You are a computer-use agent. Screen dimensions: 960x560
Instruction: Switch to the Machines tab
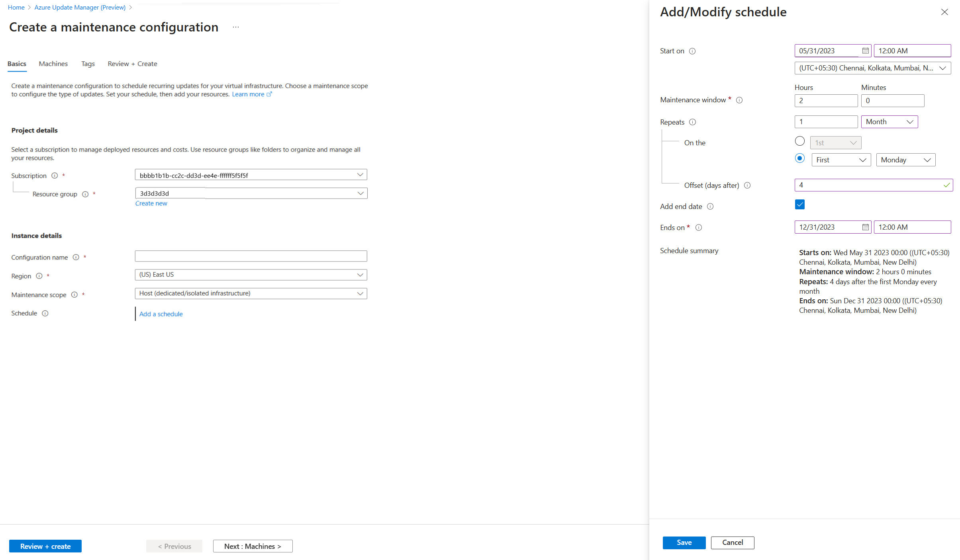pos(53,63)
